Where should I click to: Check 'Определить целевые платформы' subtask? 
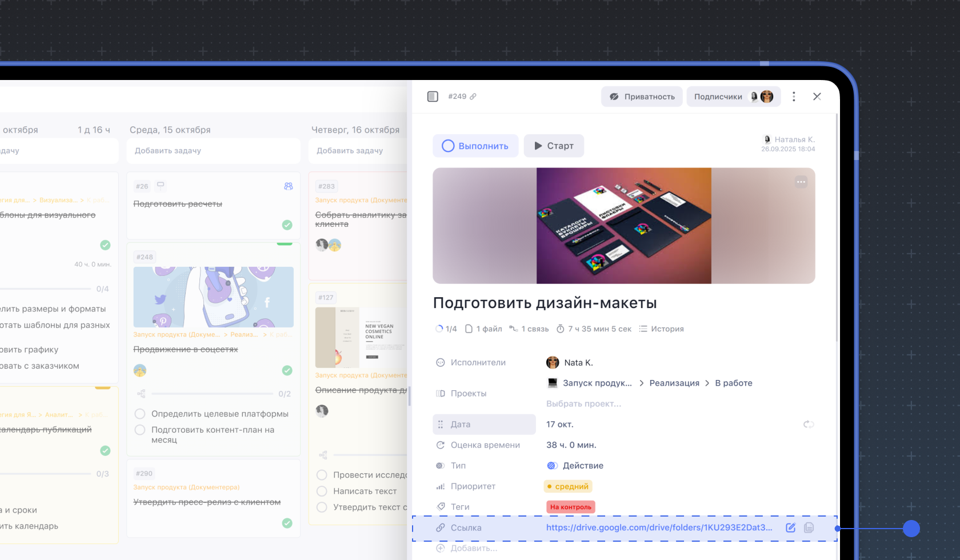[140, 414]
